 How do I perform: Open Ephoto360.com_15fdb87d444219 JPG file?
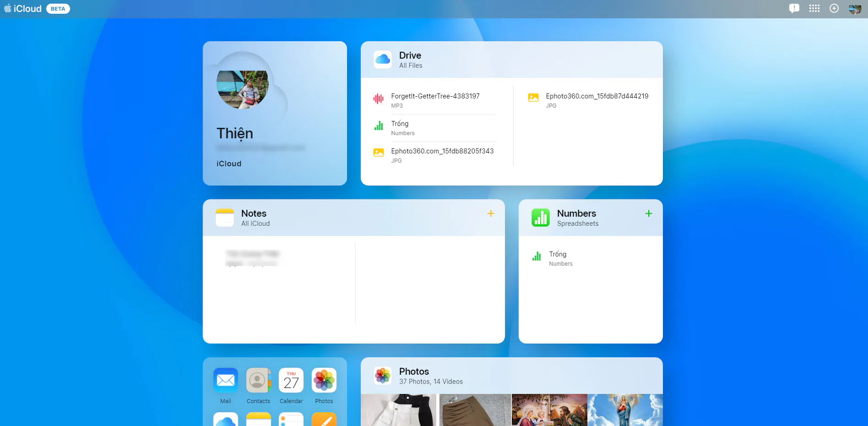tap(589, 100)
